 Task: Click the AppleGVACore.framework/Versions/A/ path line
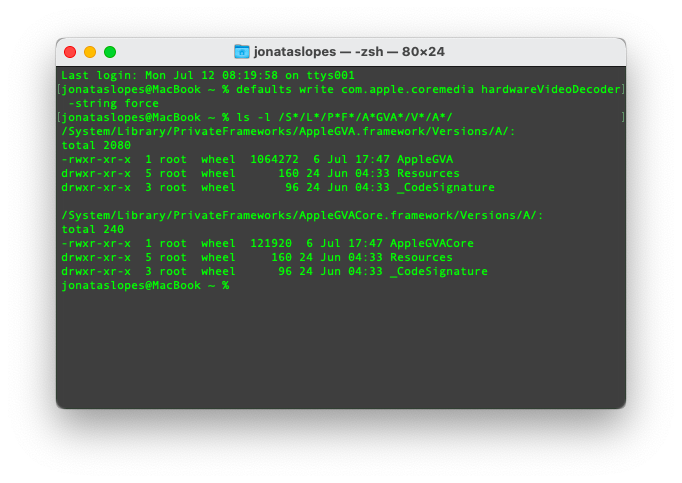click(302, 215)
